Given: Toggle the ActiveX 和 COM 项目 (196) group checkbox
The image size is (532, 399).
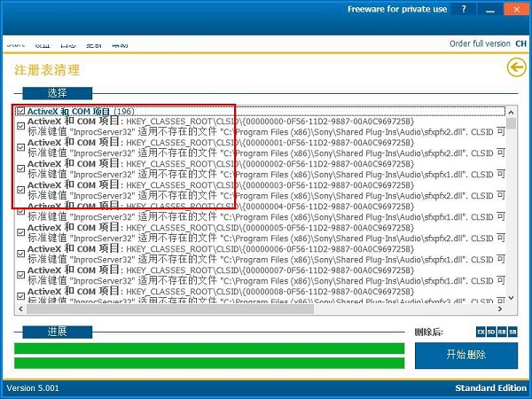Looking at the screenshot, I should tap(21, 111).
